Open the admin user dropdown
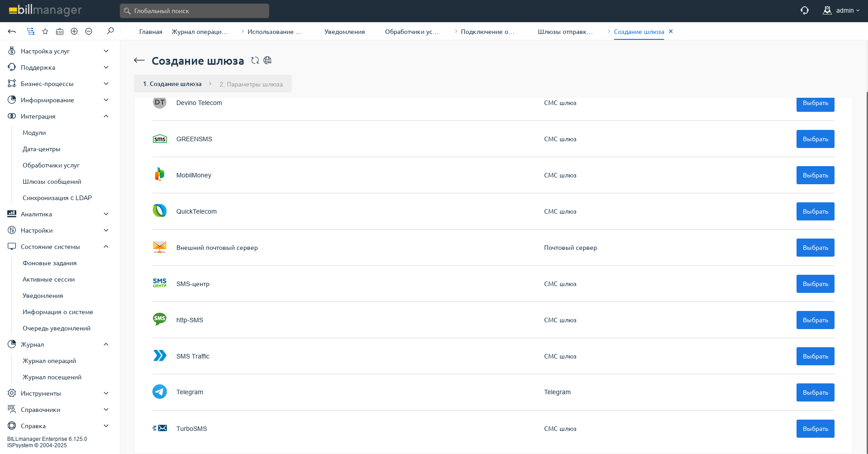This screenshot has height=454, width=868. [841, 10]
